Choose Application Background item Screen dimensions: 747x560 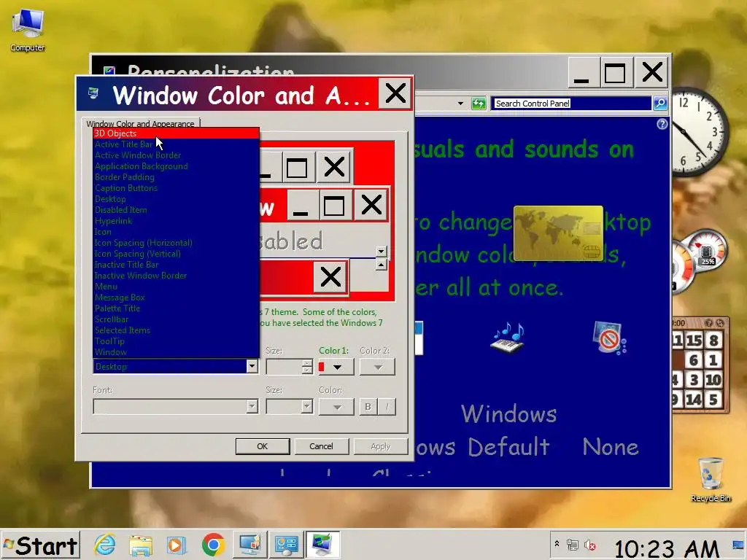pos(177,166)
